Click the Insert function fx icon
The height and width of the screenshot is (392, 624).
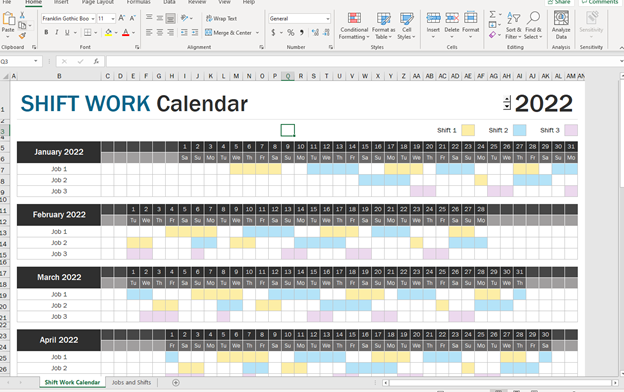click(96, 61)
